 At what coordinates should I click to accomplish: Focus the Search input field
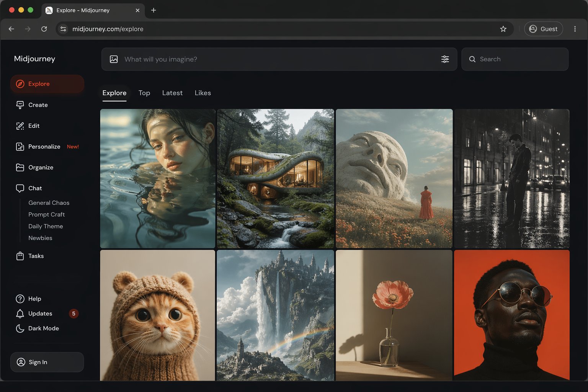(515, 59)
